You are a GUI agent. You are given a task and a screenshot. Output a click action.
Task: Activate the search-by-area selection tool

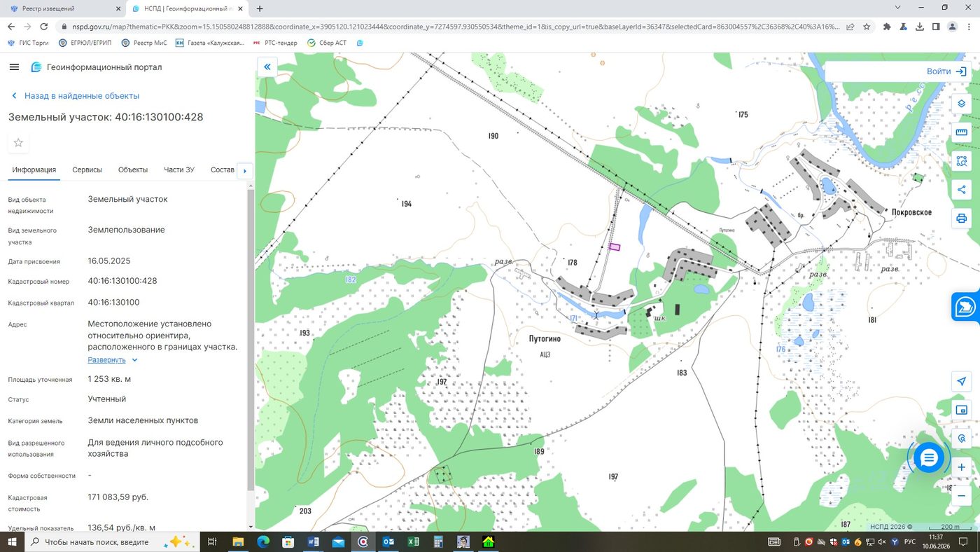(x=961, y=161)
